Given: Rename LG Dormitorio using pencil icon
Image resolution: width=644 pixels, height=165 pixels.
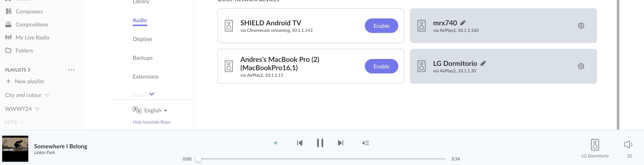Looking at the screenshot, I should [x=483, y=63].
